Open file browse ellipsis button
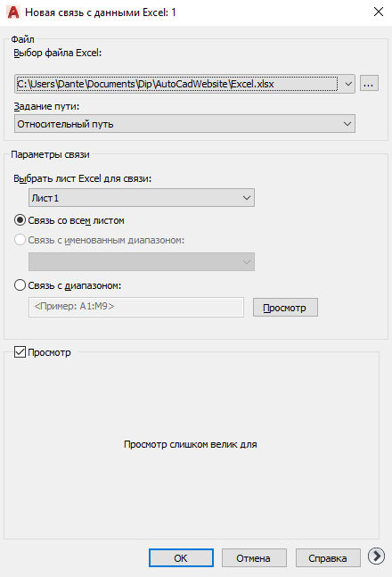The image size is (392, 577). [x=369, y=84]
